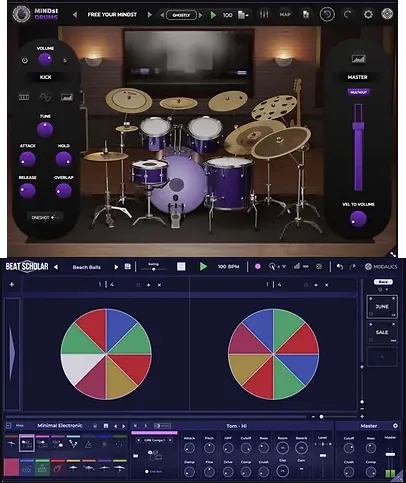Click the Hold knob

tap(64, 159)
